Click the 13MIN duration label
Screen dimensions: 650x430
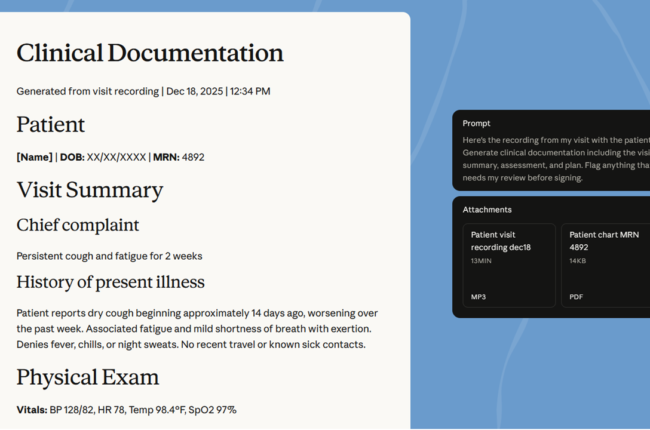click(x=481, y=261)
